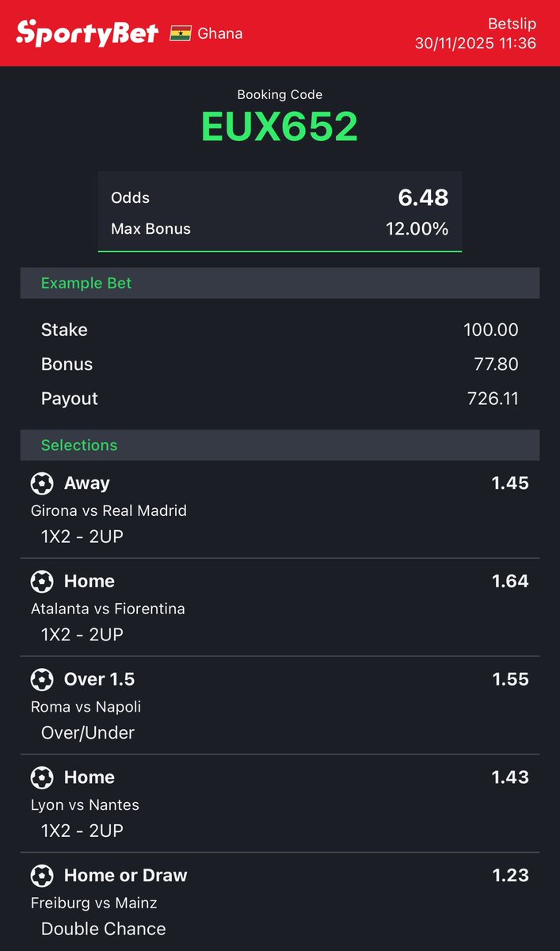Tap the 1.43 odds for Lyon

point(510,777)
